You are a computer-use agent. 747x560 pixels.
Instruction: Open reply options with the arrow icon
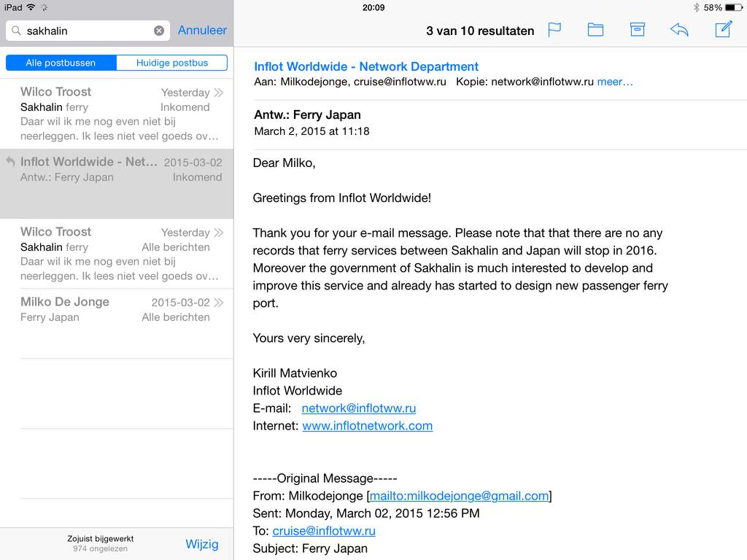tap(679, 29)
